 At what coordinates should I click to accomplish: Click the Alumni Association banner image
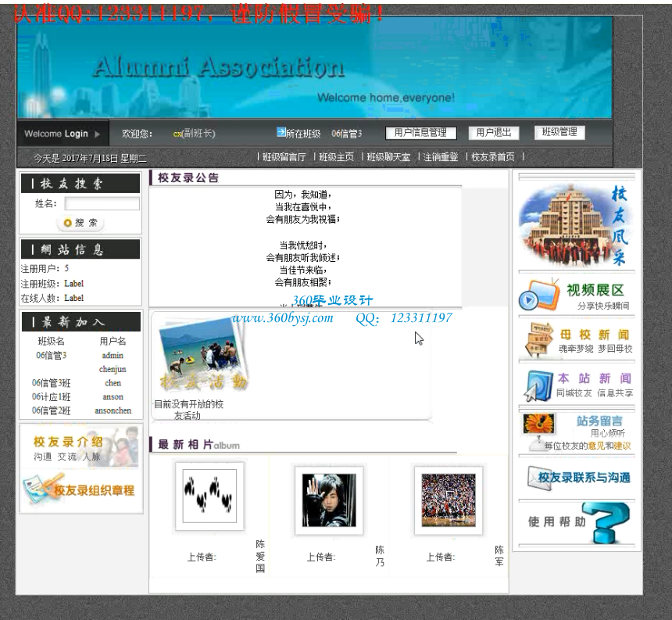click(315, 68)
